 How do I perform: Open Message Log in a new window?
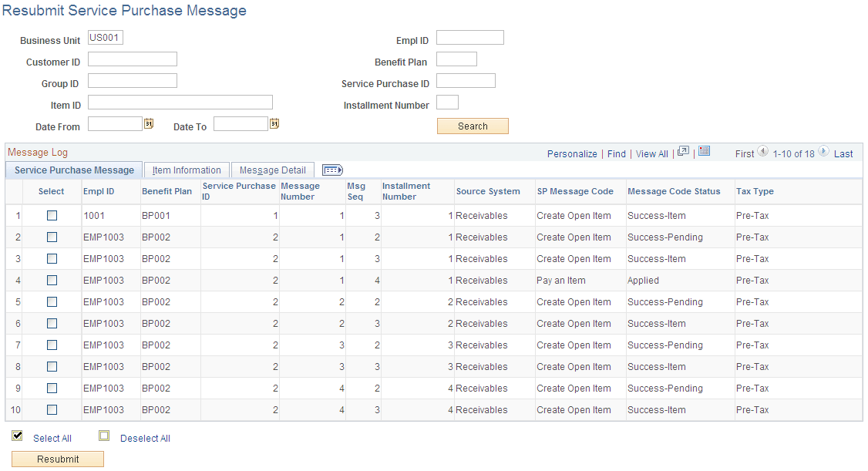coord(683,153)
